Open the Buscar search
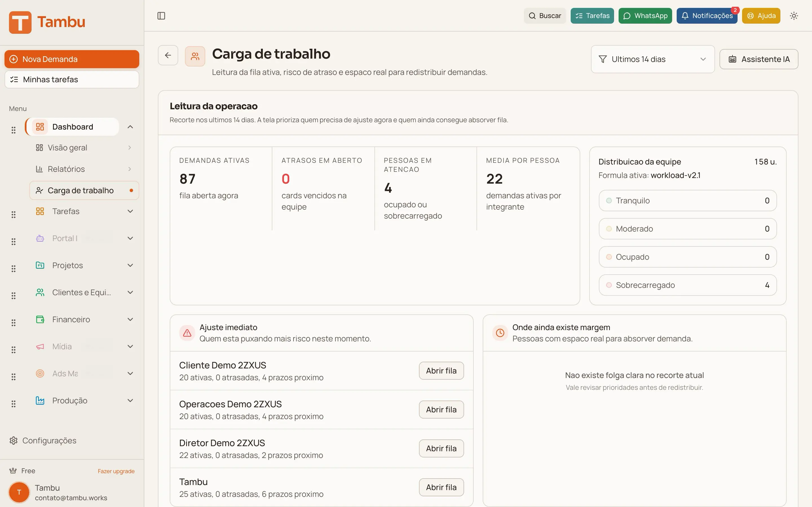 545,15
